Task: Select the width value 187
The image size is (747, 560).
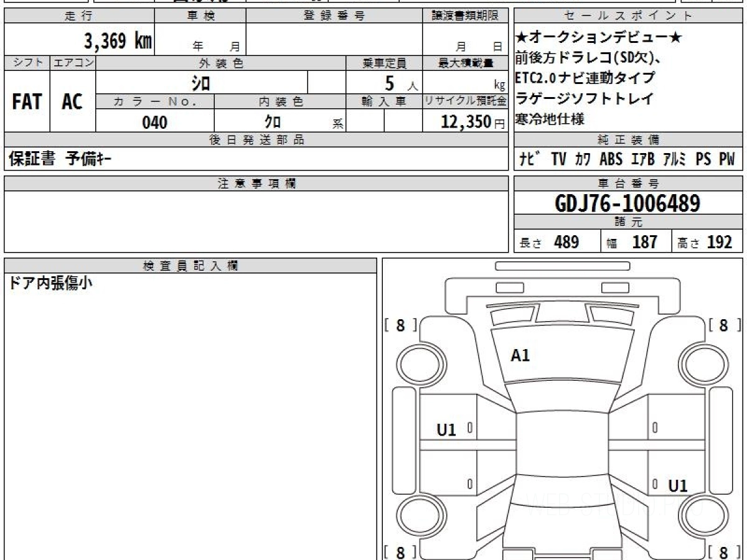Action: pos(644,242)
